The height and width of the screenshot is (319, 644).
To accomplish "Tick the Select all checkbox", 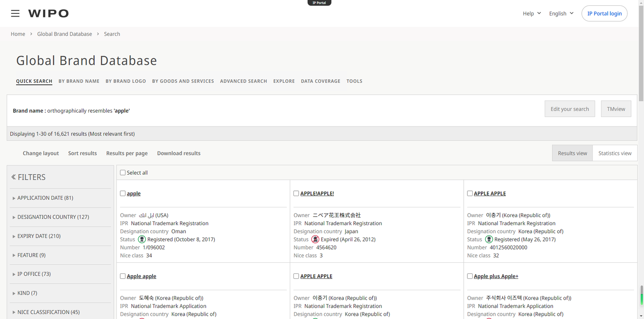I will tap(123, 173).
